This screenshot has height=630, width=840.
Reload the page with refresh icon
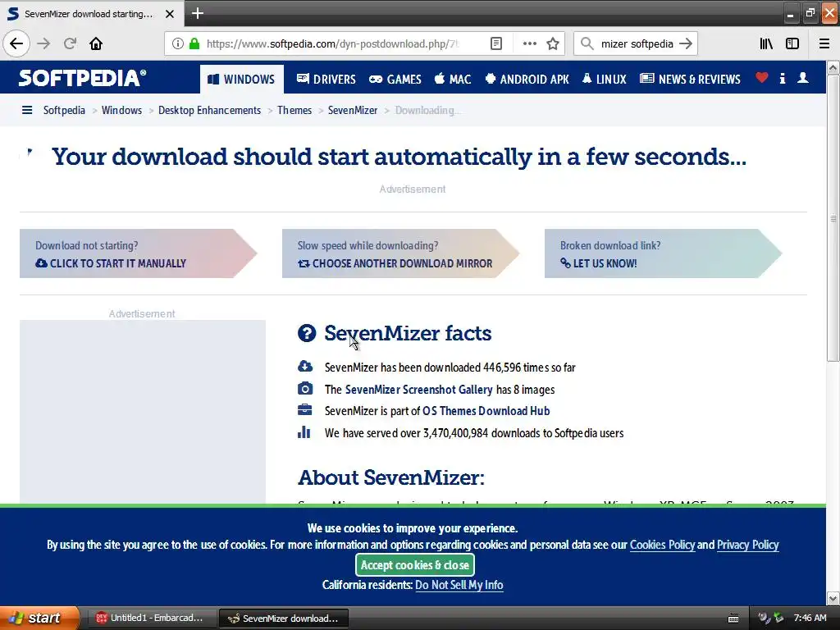[x=71, y=44]
